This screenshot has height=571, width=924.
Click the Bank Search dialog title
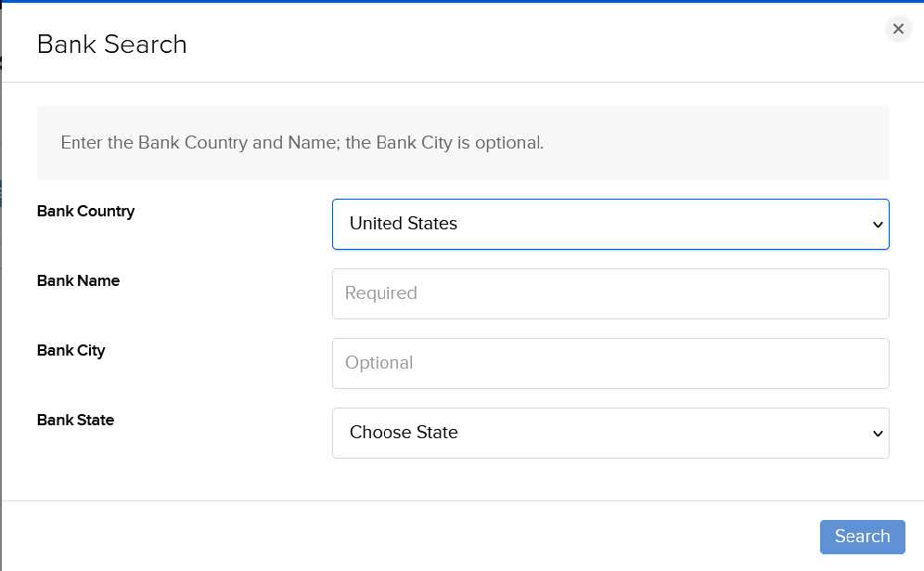click(x=112, y=45)
